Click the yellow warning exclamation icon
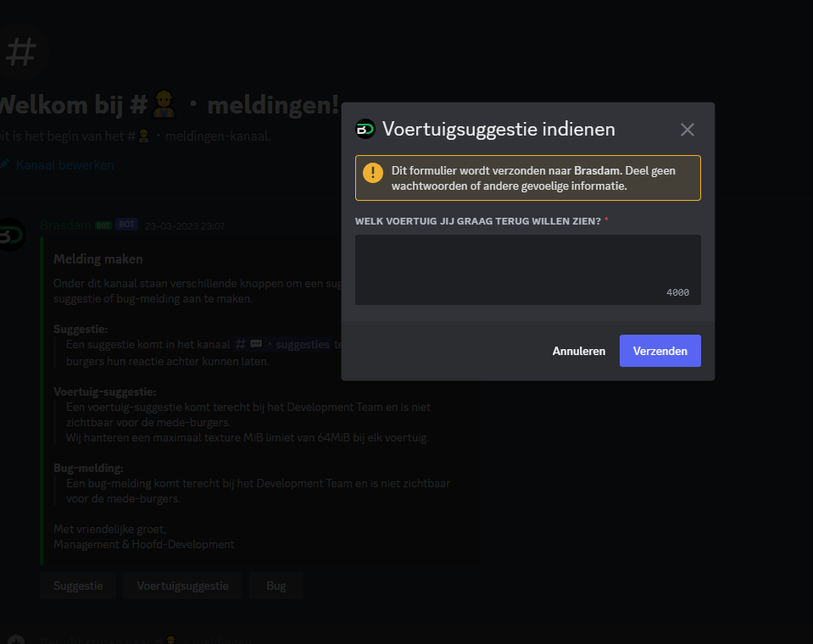The height and width of the screenshot is (644, 813). coord(373,173)
